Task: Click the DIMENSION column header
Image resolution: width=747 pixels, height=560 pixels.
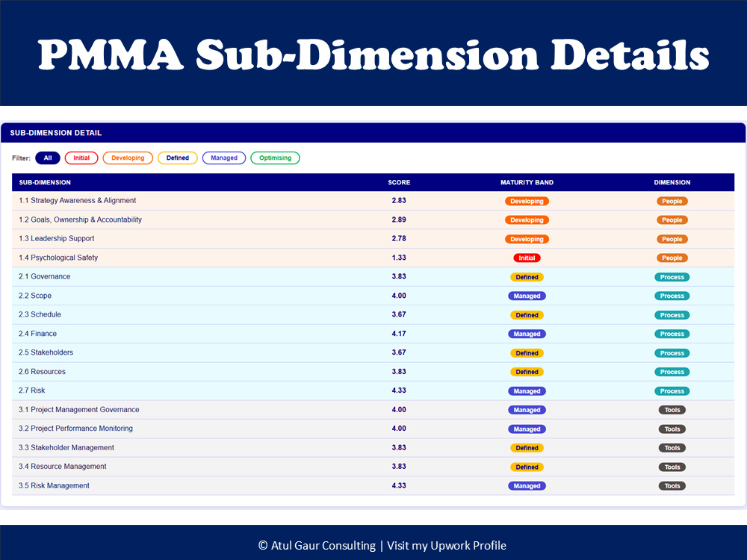Action: [672, 182]
